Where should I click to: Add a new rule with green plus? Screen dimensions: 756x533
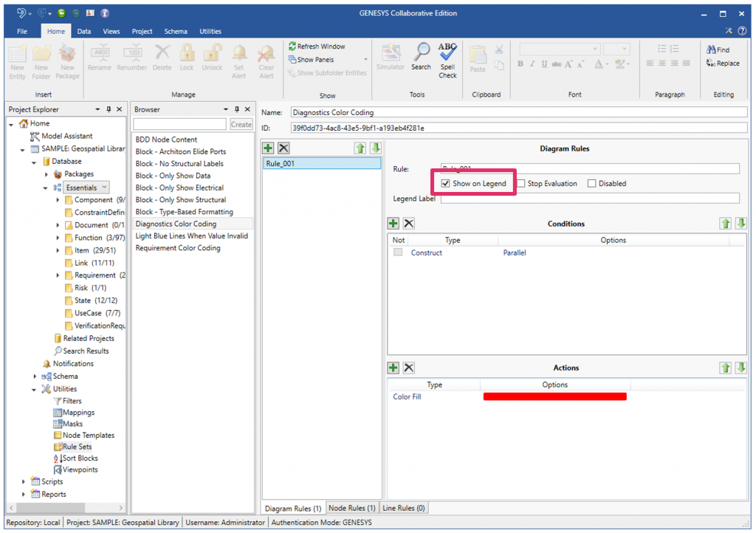click(x=268, y=148)
